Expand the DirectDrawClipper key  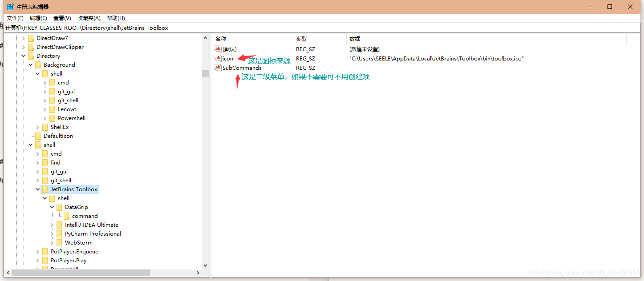click(24, 47)
